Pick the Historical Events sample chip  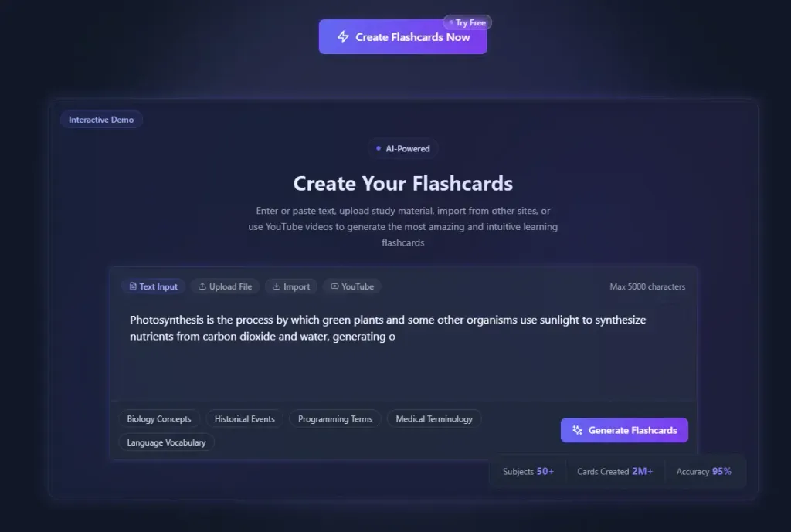click(x=245, y=418)
